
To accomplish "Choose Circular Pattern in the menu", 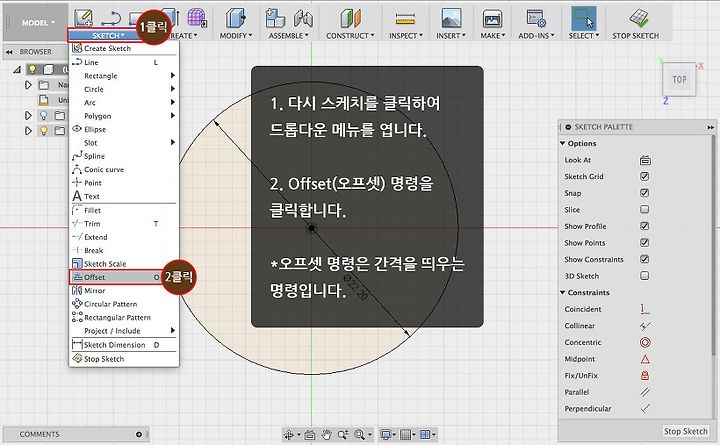I will tap(124, 304).
